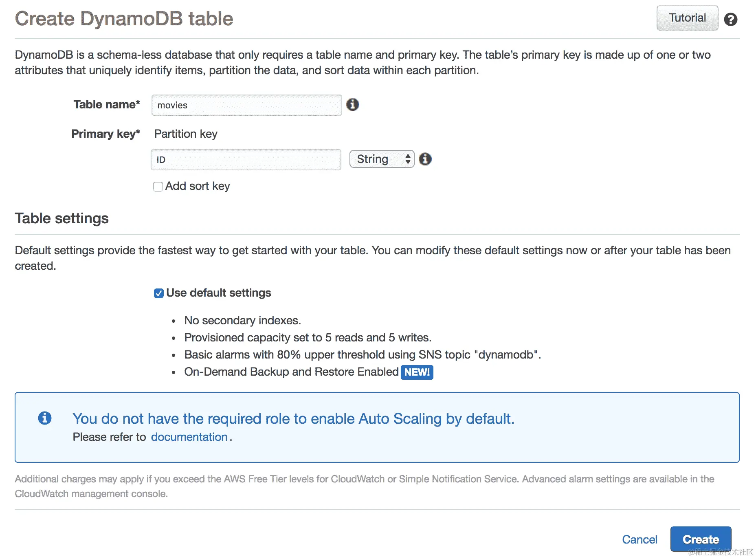The image size is (756, 559).
Task: Open the documentation link
Action: pyautogui.click(x=189, y=437)
